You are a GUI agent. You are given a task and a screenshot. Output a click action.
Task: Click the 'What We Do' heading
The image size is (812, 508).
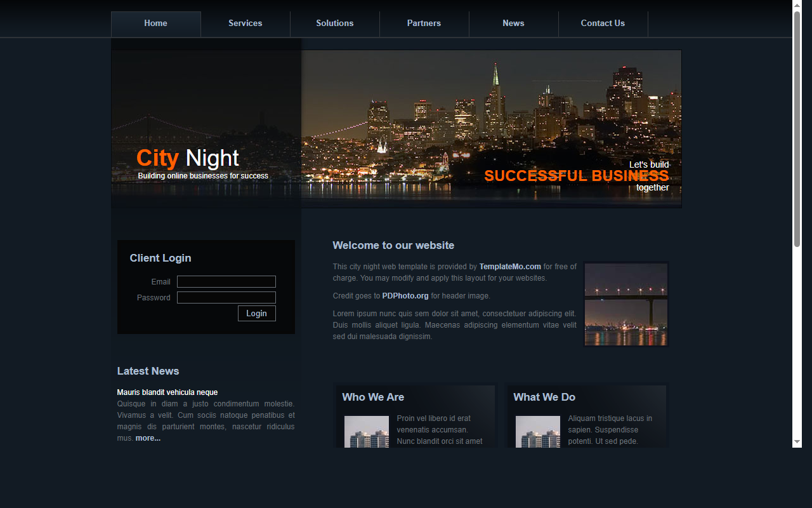(544, 398)
